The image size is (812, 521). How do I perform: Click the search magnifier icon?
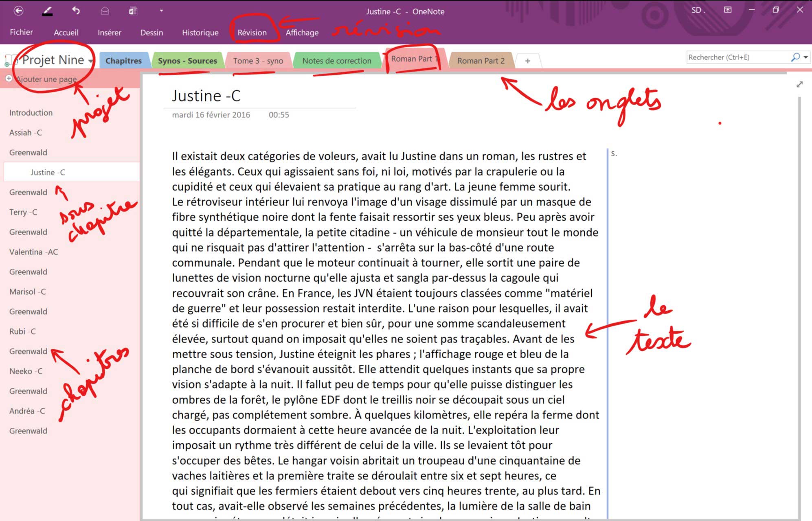point(795,57)
